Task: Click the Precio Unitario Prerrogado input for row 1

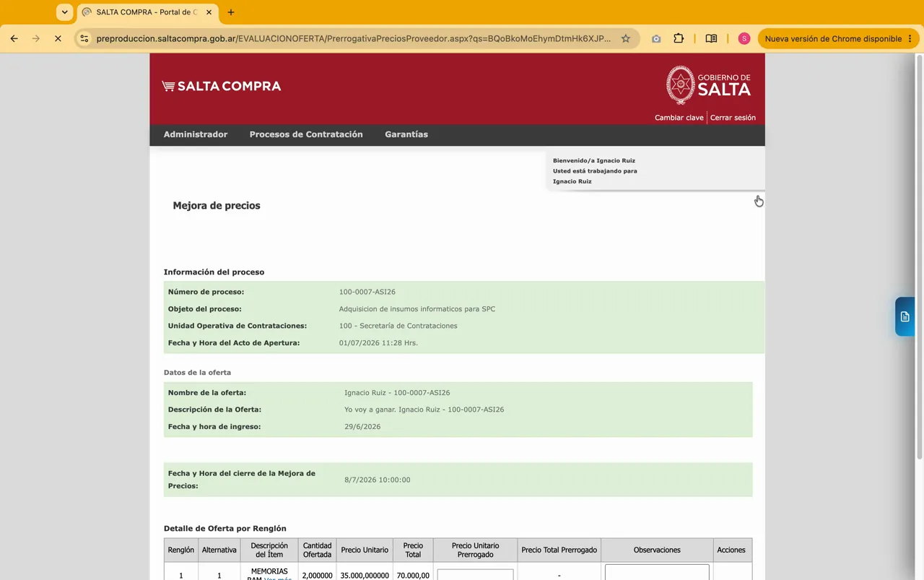Action: pos(475,575)
